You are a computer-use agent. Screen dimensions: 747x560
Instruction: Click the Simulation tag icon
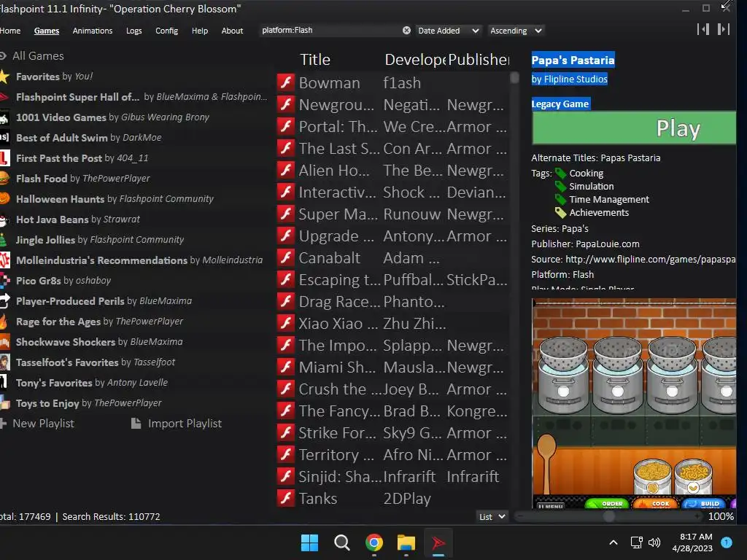coord(561,187)
